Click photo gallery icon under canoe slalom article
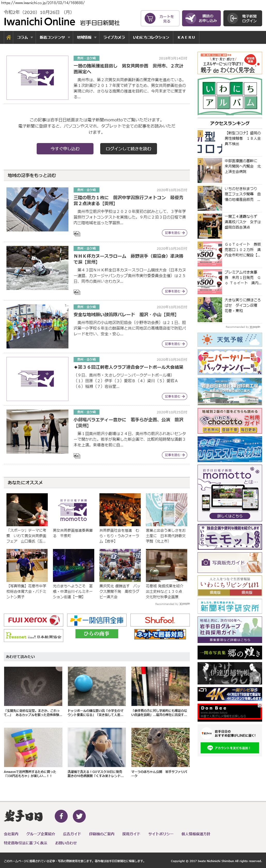Screen dimensions: 266x868 (x=77, y=292)
